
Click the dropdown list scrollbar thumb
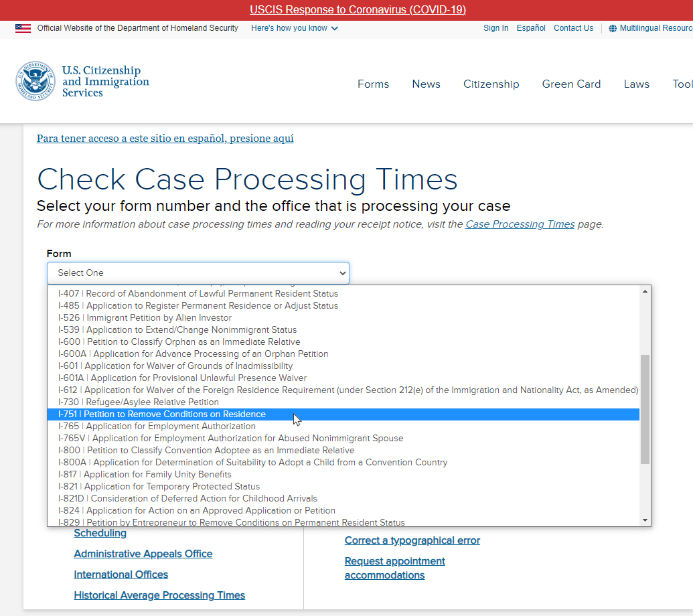645,409
